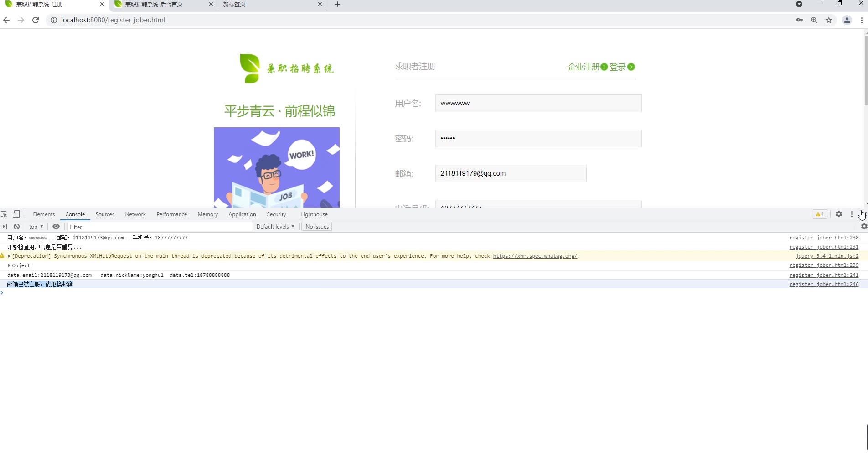Select the 邮箱已被注册，请更换邮箱 log message
Screen dimensions: 868x458
coord(40,284)
